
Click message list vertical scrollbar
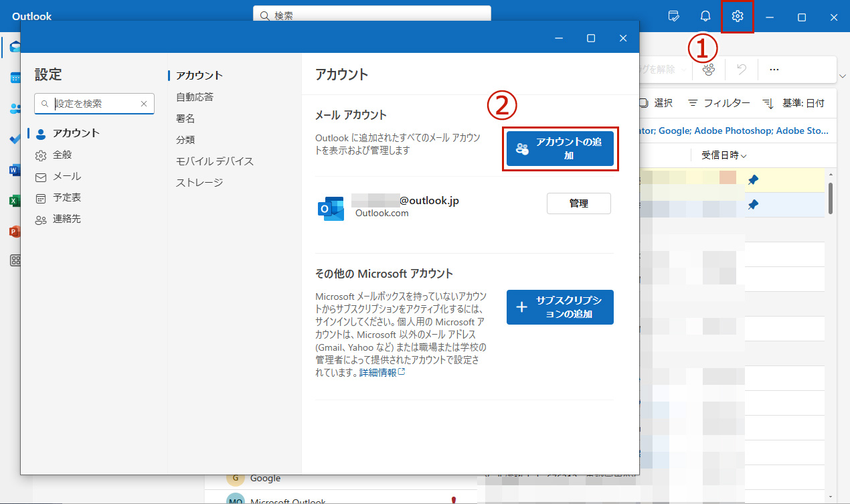click(x=831, y=198)
